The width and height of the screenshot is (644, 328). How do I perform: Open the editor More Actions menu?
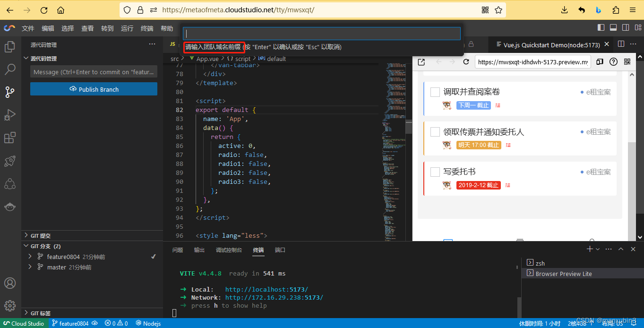point(634,44)
